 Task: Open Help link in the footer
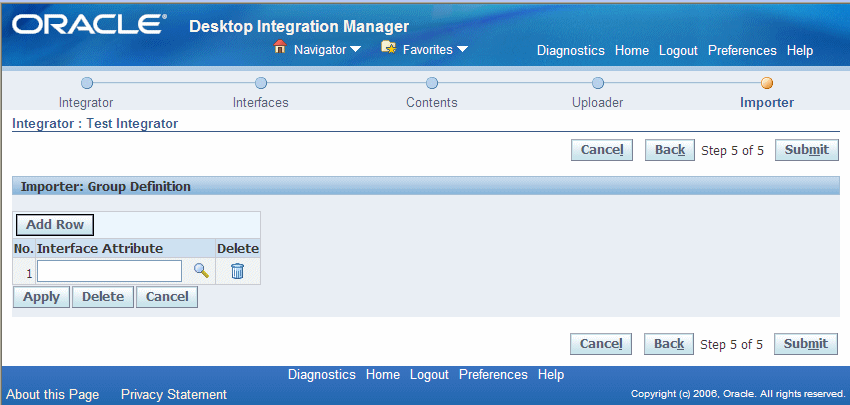tap(551, 375)
